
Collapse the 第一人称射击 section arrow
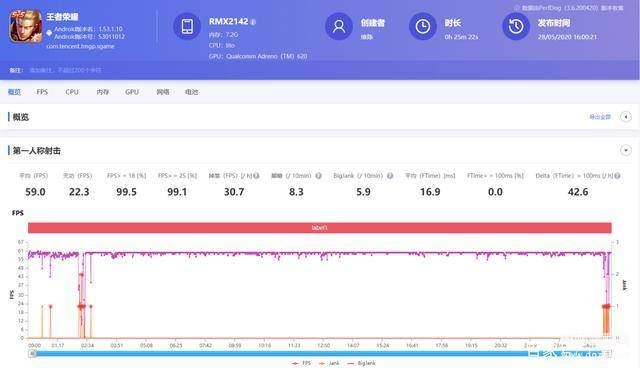(x=626, y=151)
